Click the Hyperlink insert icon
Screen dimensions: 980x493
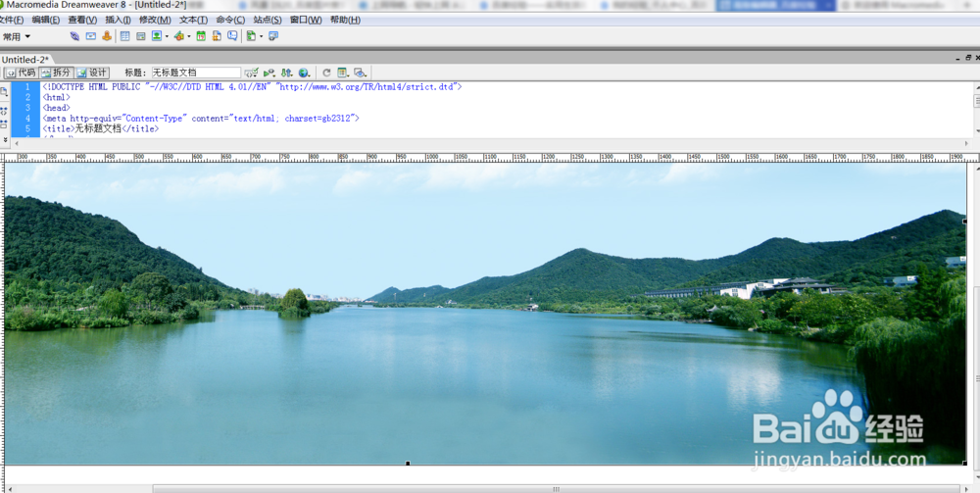[74, 36]
